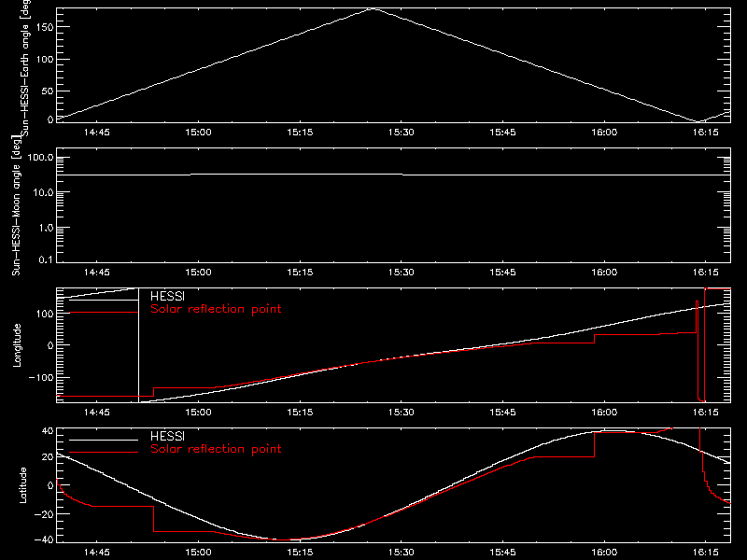Image resolution: width=747 pixels, height=560 pixels.
Task: Click tick '10.0' on the Moon angle plot
Action: [x=43, y=192]
